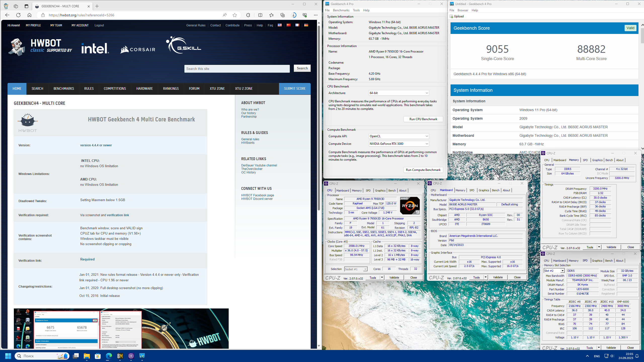Expand Tools arrow in CPU tab CPU-Z
Screen dimensions: 644x362
pos(382,278)
